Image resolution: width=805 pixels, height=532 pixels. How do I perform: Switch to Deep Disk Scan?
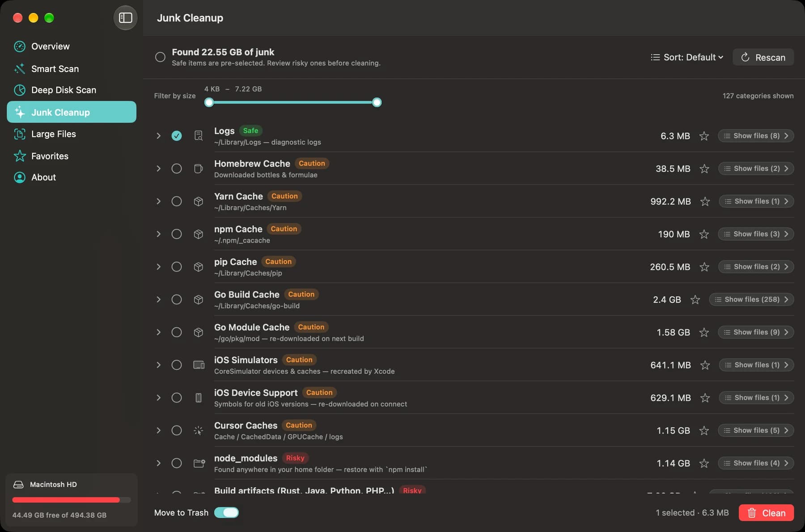(72, 90)
